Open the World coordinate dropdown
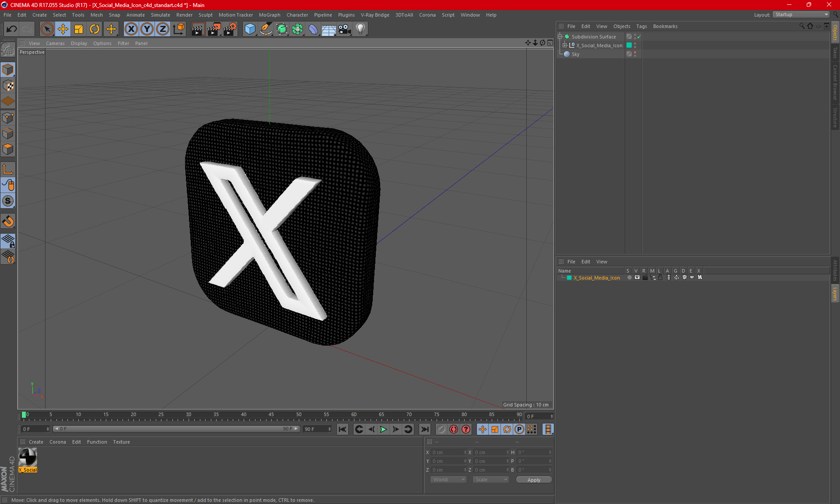Screen dimensions: 840x504 pos(448,479)
